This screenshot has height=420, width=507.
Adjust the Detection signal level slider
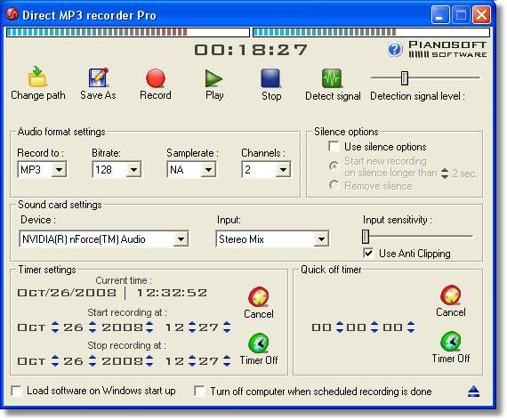(405, 78)
